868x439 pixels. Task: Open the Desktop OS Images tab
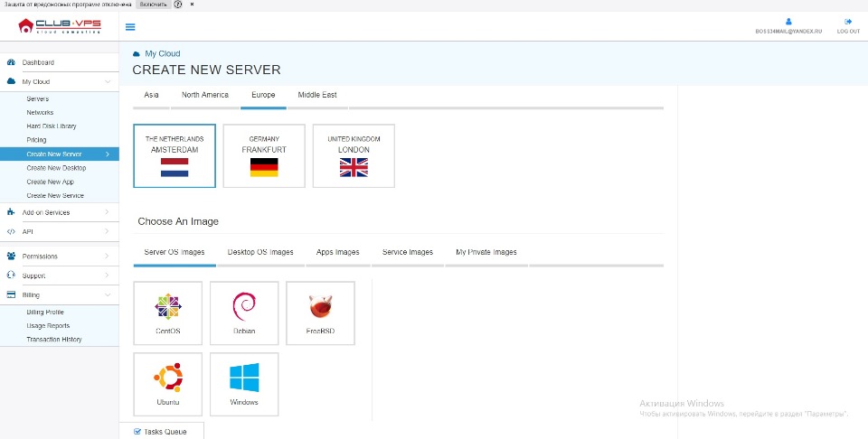click(260, 252)
